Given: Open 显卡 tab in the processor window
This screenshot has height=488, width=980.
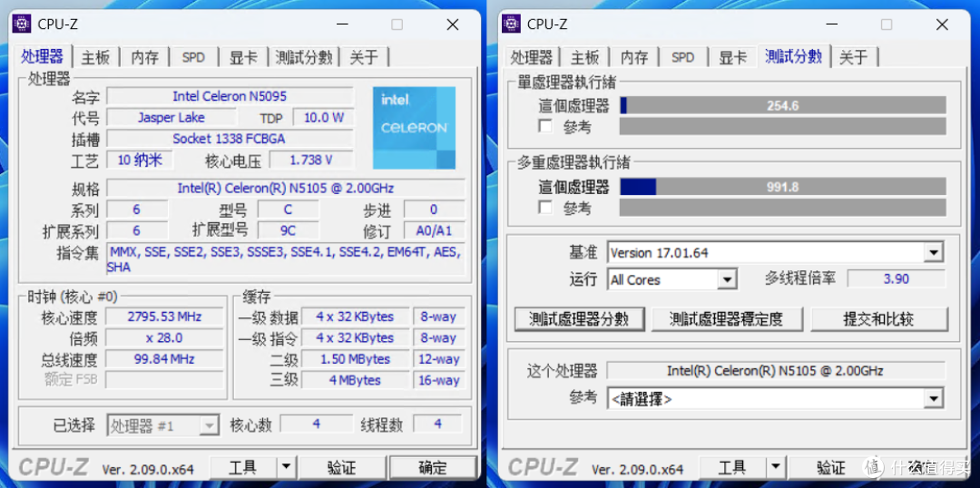Looking at the screenshot, I should tap(243, 57).
